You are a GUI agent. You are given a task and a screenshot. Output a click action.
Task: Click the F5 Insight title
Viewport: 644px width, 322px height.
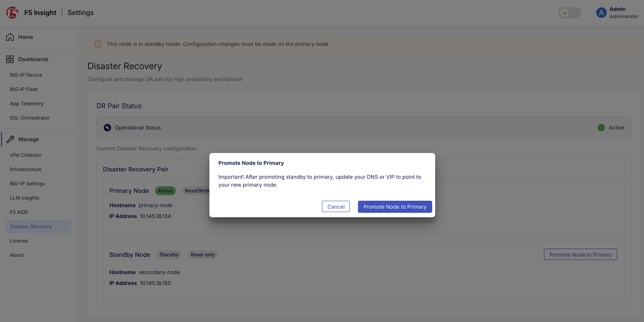click(x=40, y=13)
